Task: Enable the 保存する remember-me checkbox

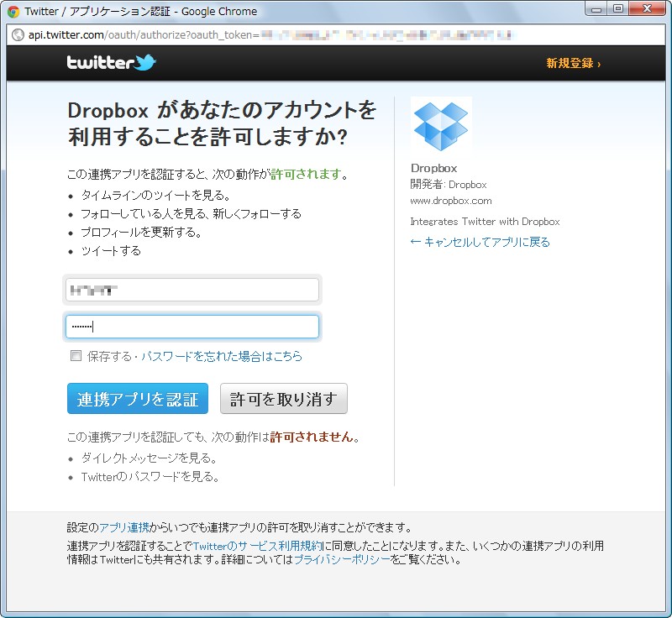Action: click(x=76, y=356)
